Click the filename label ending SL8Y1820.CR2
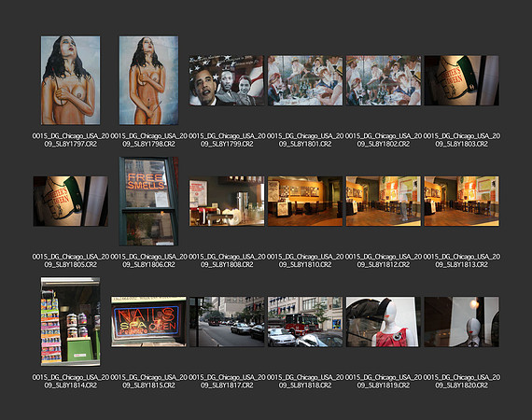 click(461, 382)
